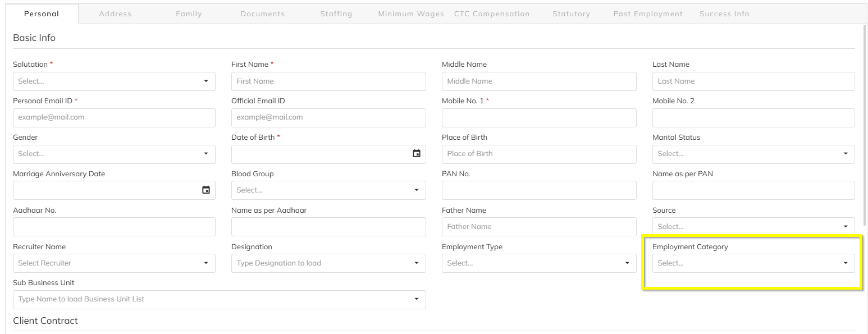
Task: Switch to the Past Employment tab
Action: coord(648,14)
